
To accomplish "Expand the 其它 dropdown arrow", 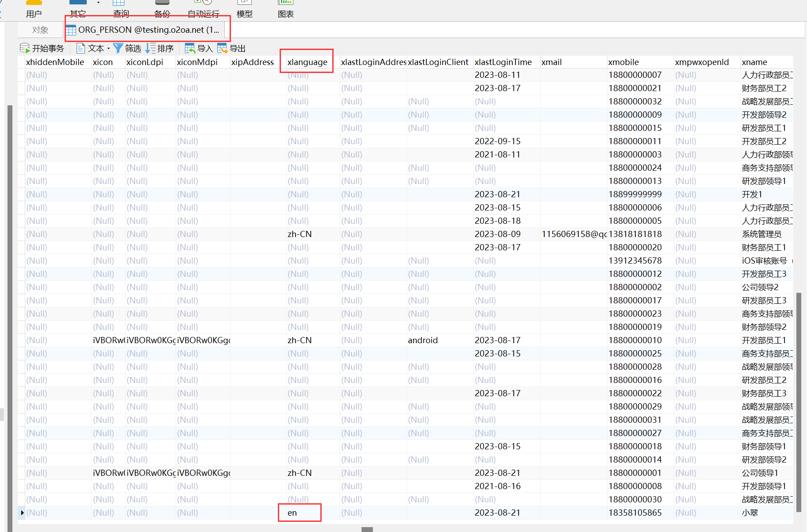I will [98, 3].
